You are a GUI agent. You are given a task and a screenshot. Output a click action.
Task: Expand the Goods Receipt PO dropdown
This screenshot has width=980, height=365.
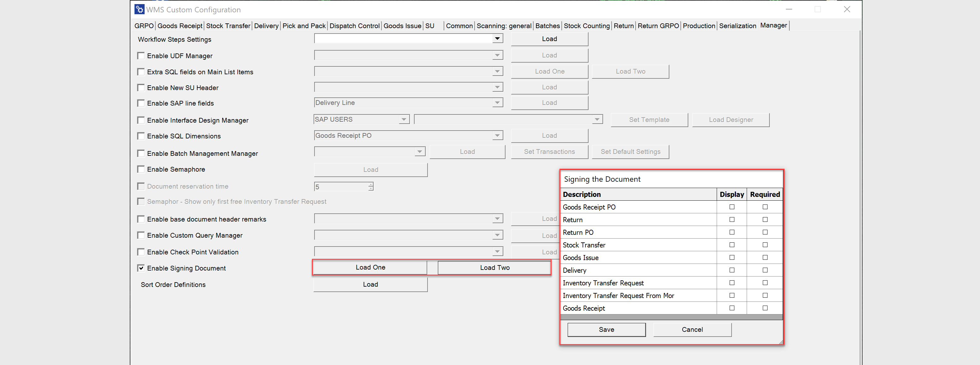(x=497, y=135)
